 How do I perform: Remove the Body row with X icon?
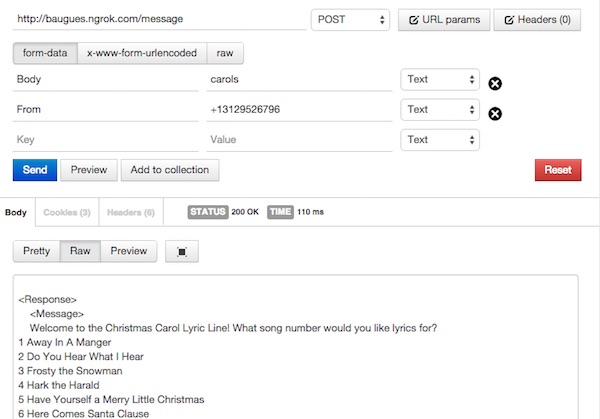[x=494, y=84]
